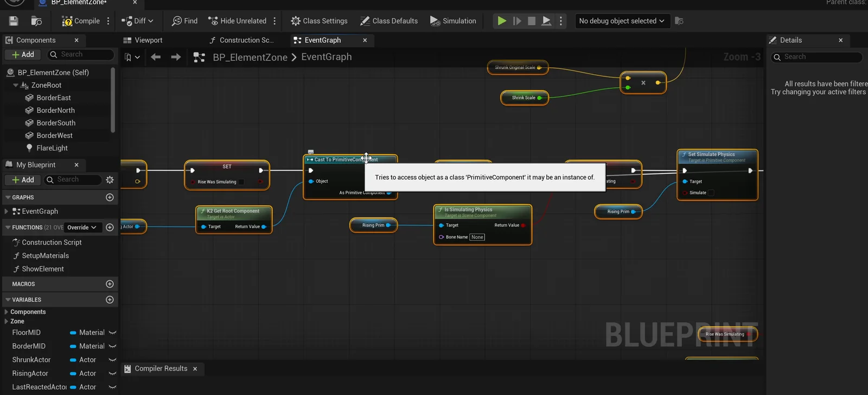The image size is (868, 395).
Task: Click Add in the My Blueprint panel
Action: click(x=23, y=180)
